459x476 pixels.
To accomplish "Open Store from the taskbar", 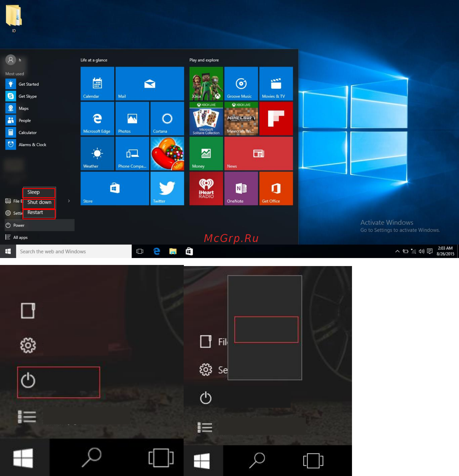I will (x=189, y=251).
